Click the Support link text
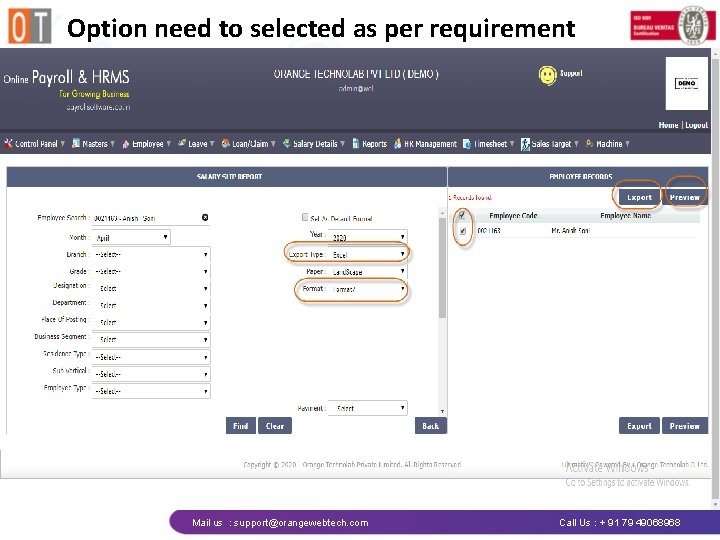The height and width of the screenshot is (540, 720). click(571, 73)
